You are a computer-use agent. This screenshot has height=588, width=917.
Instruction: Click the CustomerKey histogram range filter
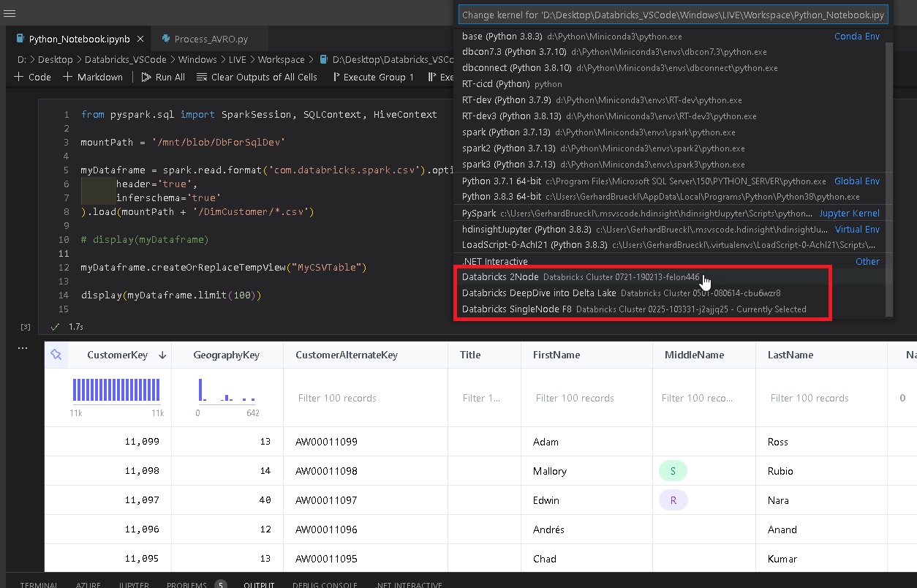(116, 391)
